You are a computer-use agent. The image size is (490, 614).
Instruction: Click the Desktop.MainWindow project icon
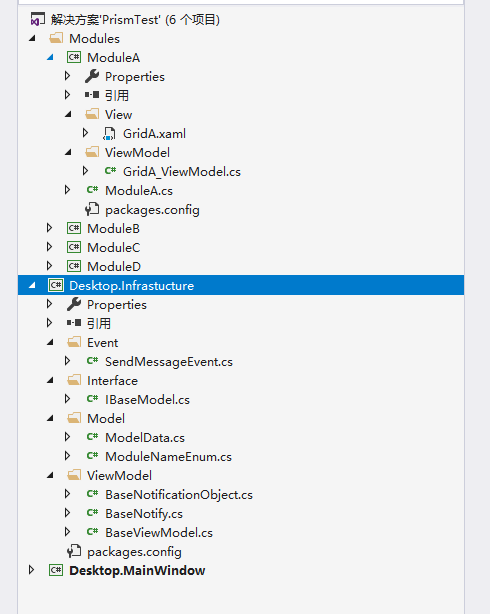(x=56, y=570)
